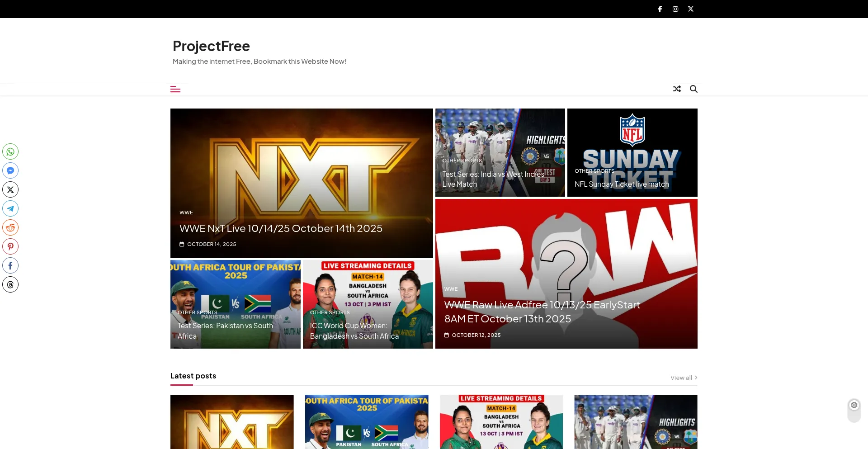Share page on Threads

(10, 284)
